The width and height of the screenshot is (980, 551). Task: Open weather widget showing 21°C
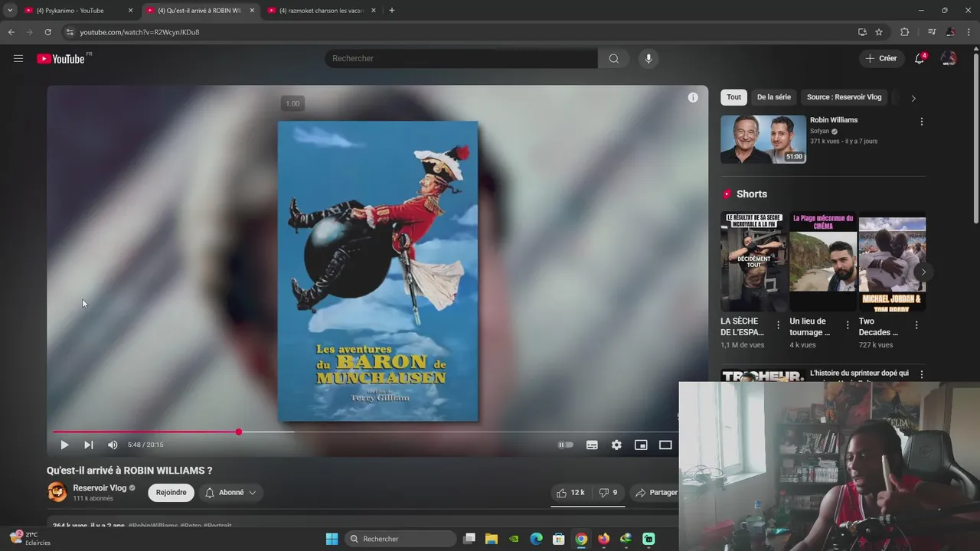31,538
